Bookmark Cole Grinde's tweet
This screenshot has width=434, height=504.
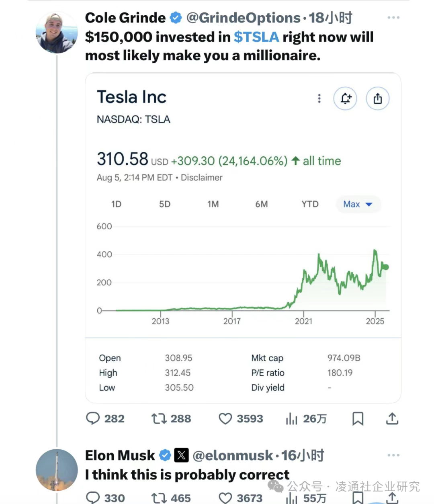pos(358,419)
